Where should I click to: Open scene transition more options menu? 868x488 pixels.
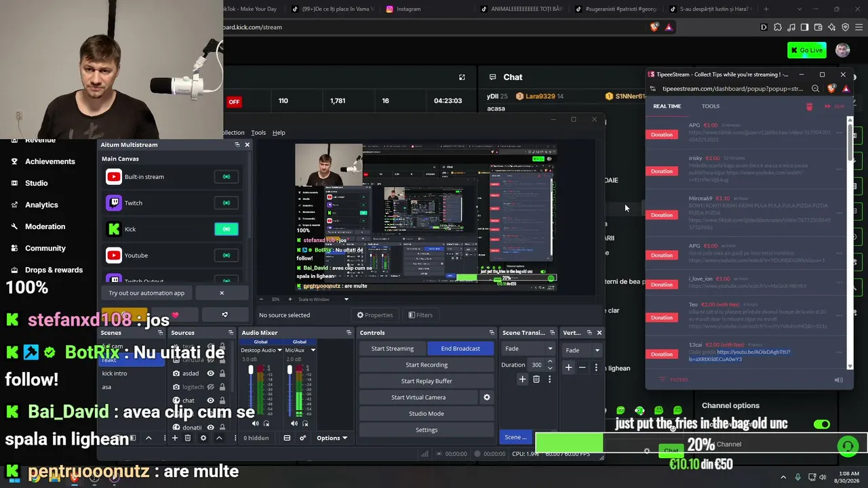click(549, 380)
